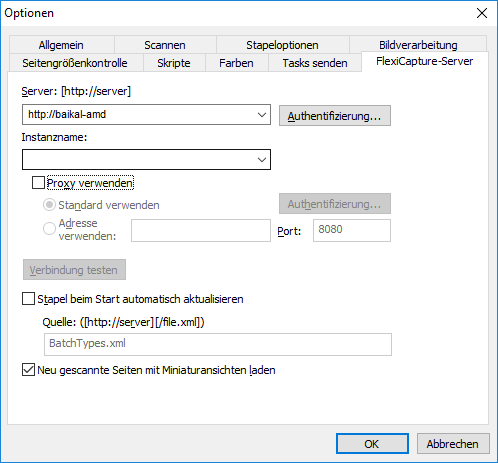Expand the Instanzname dropdown arrow
Viewport: 498px width, 463px height.
(262, 160)
